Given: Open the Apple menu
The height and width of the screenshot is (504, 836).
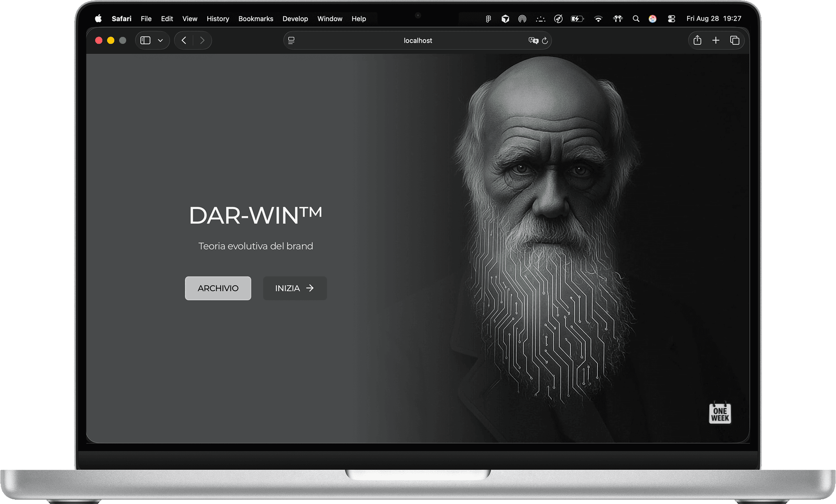Looking at the screenshot, I should point(98,19).
